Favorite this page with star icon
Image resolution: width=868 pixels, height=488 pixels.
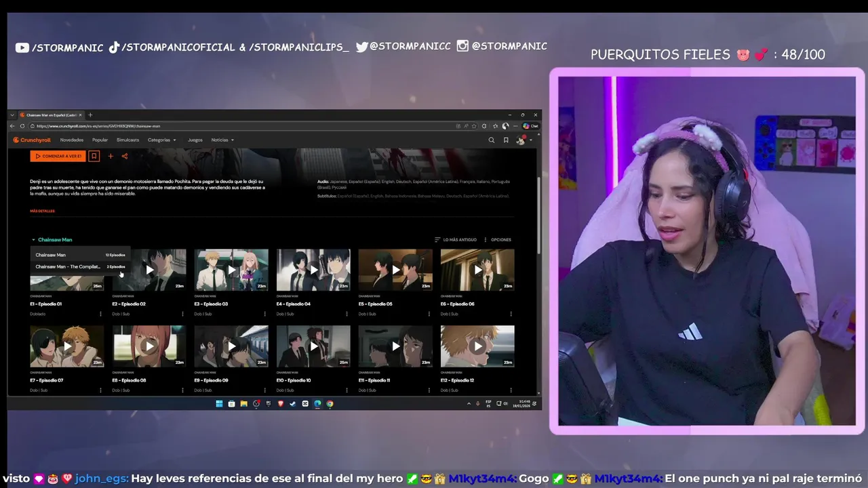(474, 126)
